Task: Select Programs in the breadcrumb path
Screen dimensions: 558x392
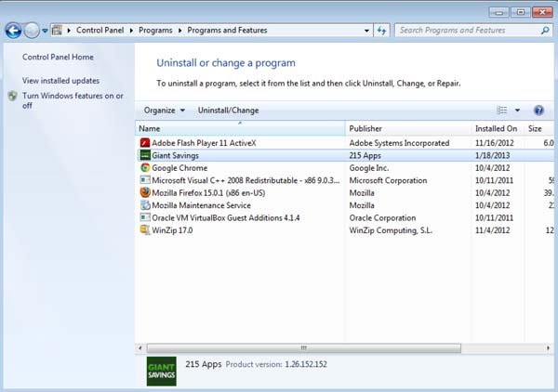Action: pos(155,31)
